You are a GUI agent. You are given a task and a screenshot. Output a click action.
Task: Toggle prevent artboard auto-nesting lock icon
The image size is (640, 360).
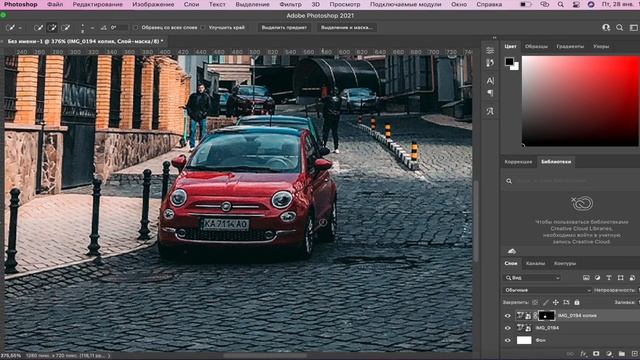566,302
